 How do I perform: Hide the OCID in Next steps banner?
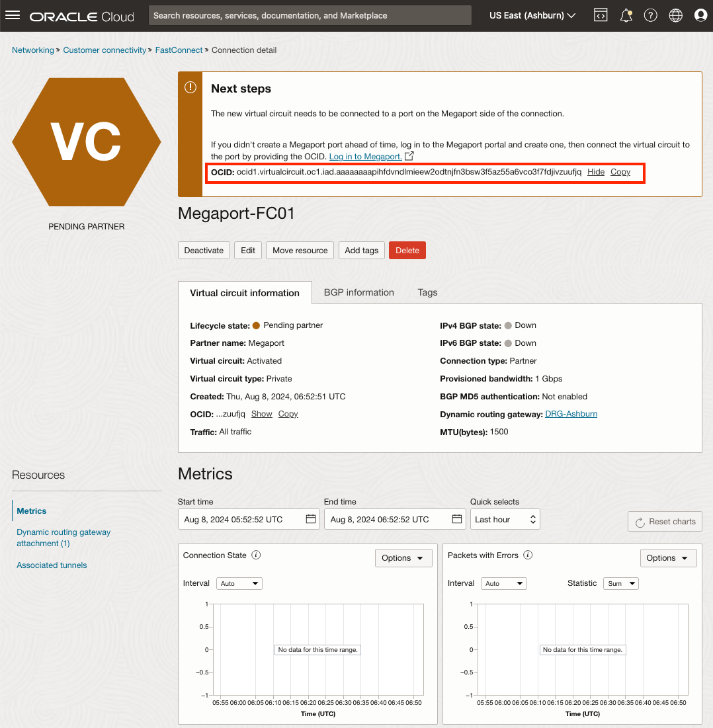tap(596, 172)
